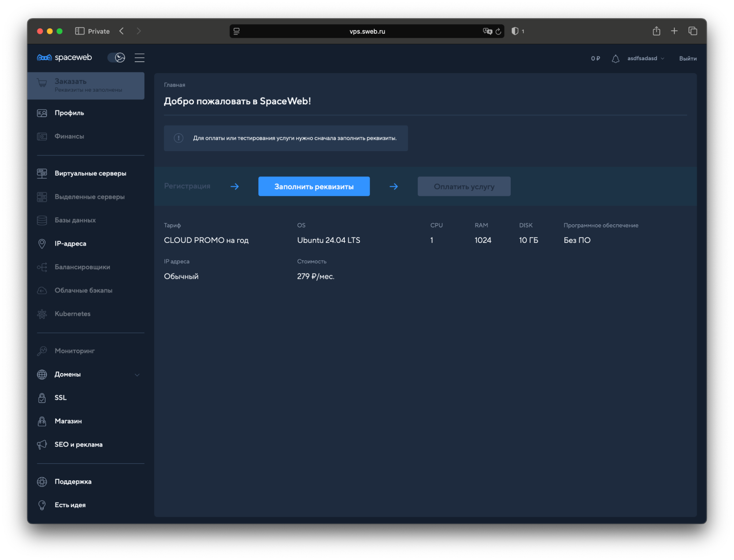The image size is (734, 560).
Task: Open Виртуальные серверы menu item
Action: [x=90, y=173]
